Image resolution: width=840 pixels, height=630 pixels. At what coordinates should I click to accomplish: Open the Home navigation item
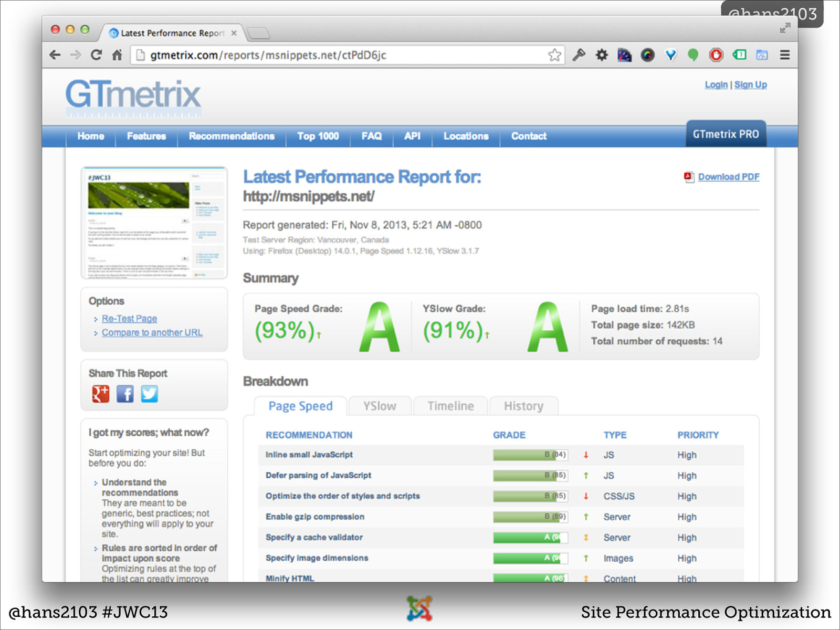[x=91, y=136]
